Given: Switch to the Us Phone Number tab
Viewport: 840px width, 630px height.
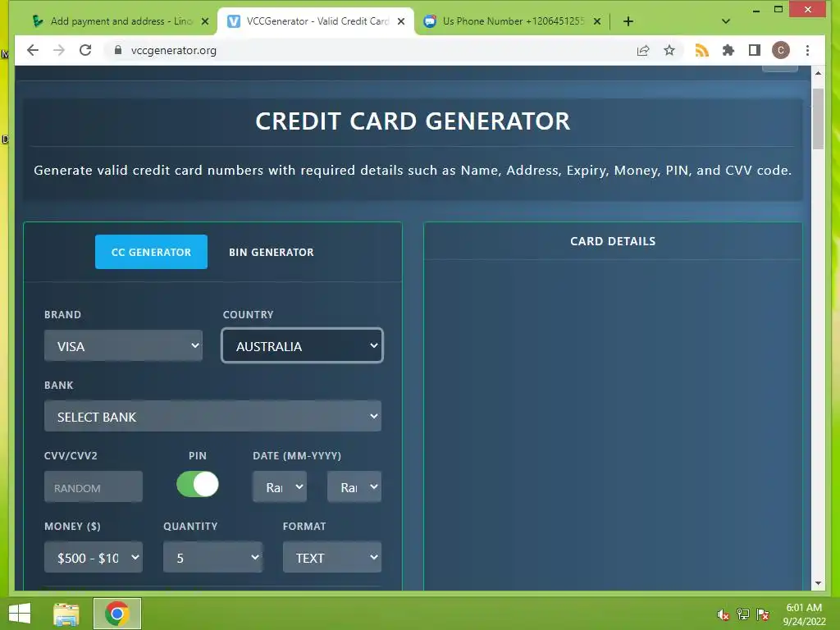Looking at the screenshot, I should 512,21.
